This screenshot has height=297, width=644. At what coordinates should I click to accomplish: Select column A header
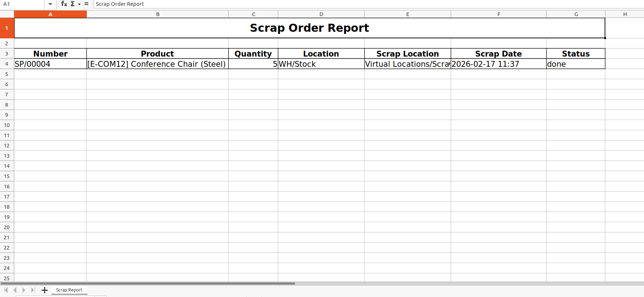click(x=50, y=14)
